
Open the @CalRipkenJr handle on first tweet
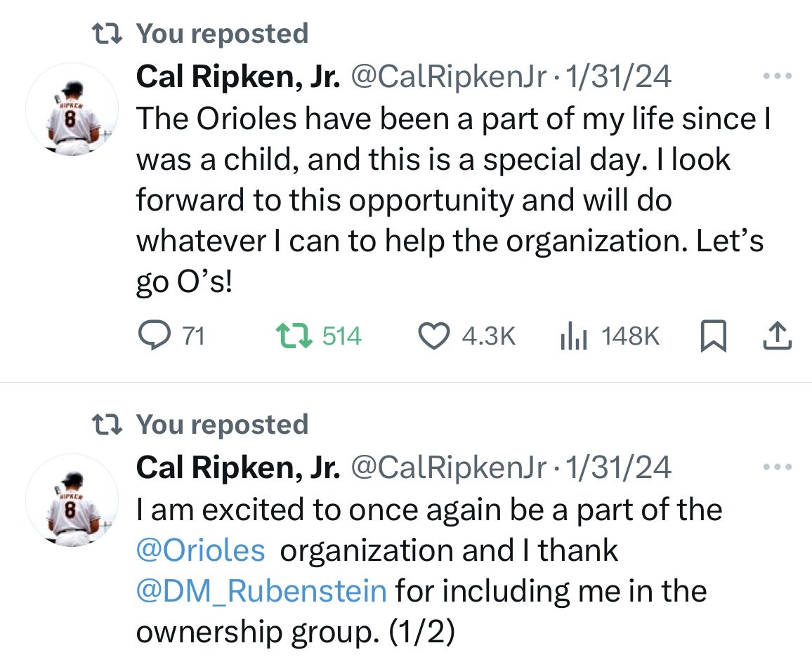click(x=449, y=77)
